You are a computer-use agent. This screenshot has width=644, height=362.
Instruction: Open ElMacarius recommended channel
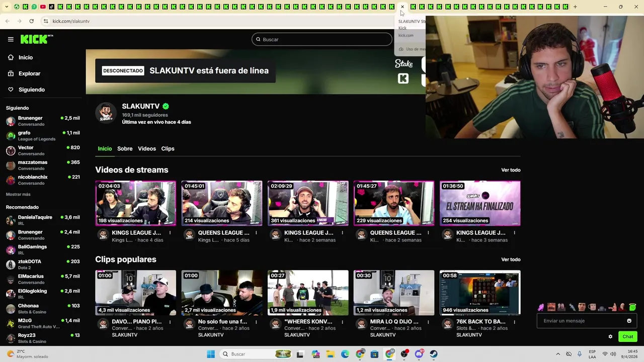coord(43,279)
